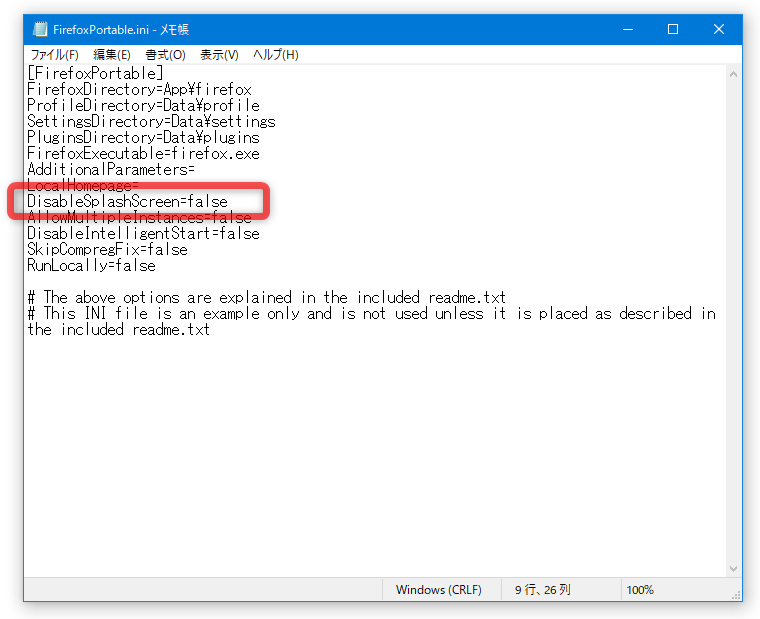This screenshot has height=619, width=760.
Task: Open the ヘルプ(H) menu
Action: click(x=276, y=55)
